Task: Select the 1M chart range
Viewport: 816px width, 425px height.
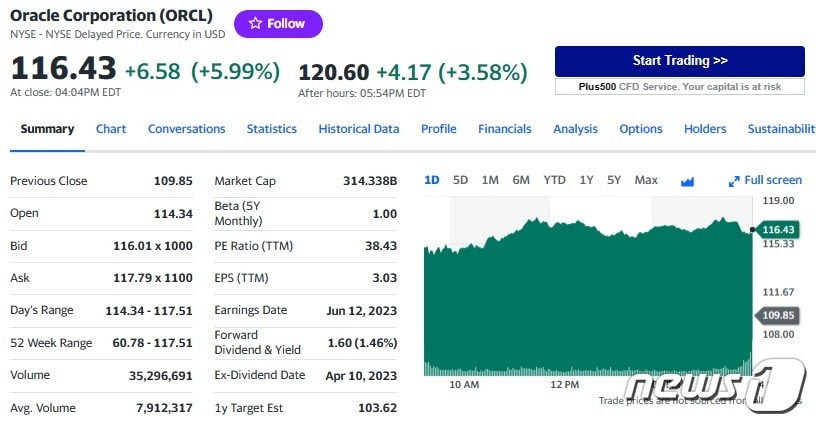Action: (x=490, y=180)
